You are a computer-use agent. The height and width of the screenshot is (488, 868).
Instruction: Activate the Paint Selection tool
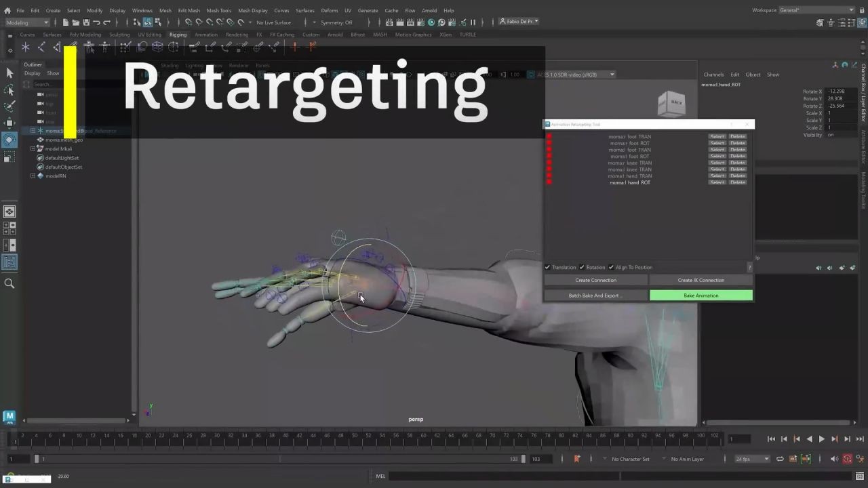point(9,106)
